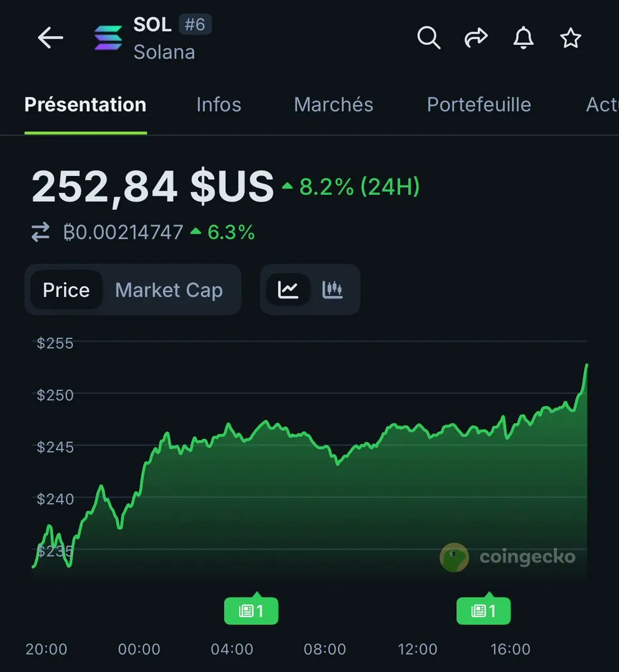Select the Market Cap chart option
Screen dimensions: 619x672
click(169, 290)
